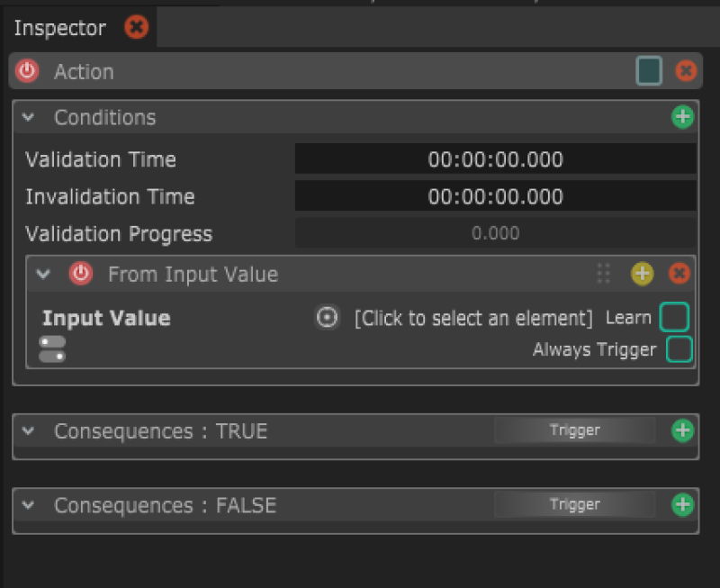Check the Always Trigger box
The height and width of the screenshot is (588, 720).
coord(679,349)
